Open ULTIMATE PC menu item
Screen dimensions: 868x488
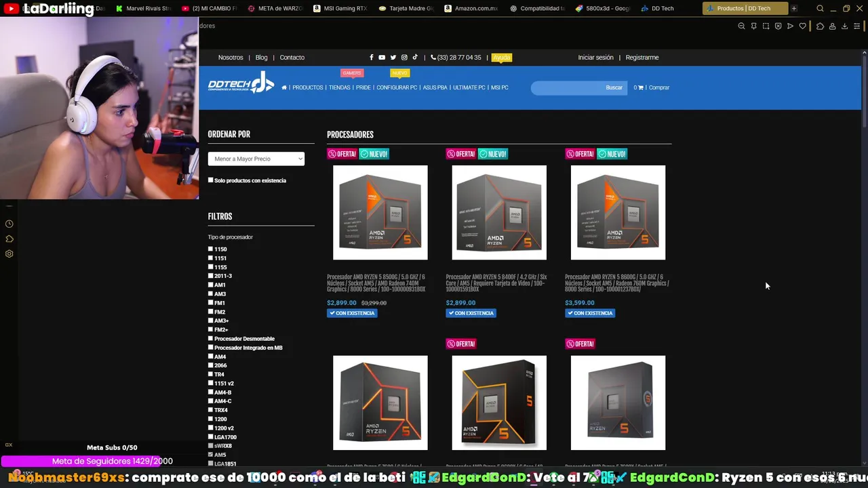(x=469, y=87)
